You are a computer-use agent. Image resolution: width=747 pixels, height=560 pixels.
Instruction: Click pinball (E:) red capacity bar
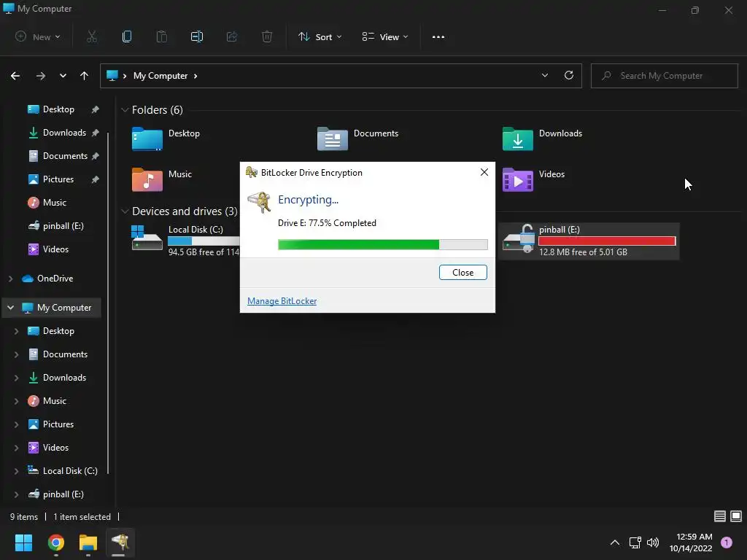607,241
